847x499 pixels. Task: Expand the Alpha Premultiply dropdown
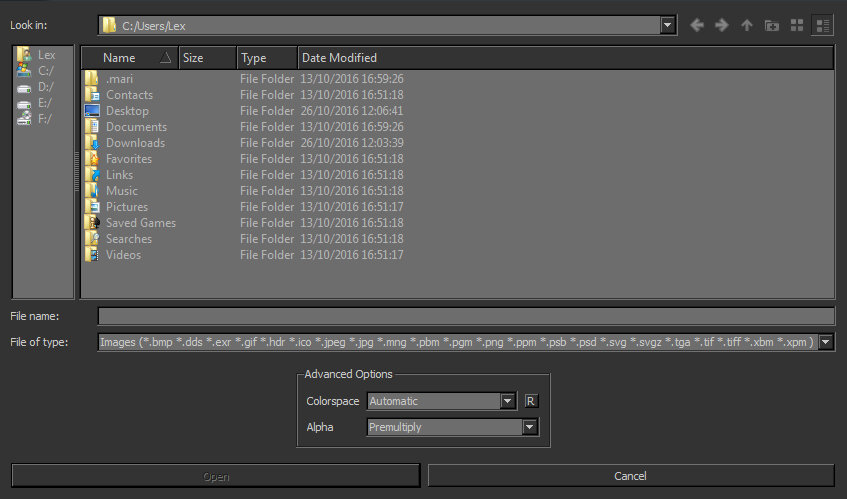529,427
